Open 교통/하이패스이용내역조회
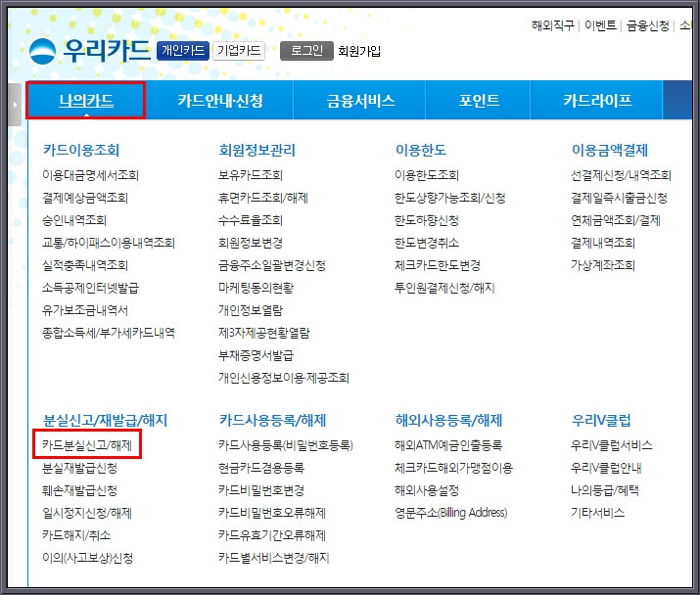Image resolution: width=700 pixels, height=595 pixels. 109,243
